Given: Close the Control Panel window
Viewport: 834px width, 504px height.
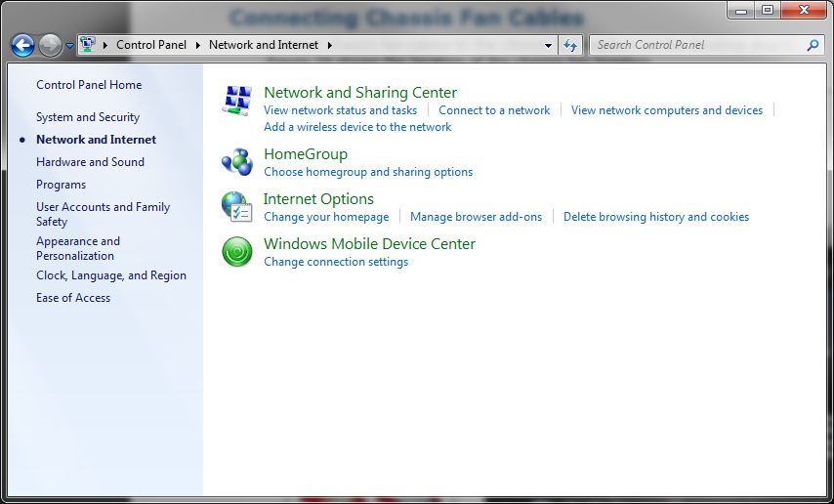Looking at the screenshot, I should 804,10.
